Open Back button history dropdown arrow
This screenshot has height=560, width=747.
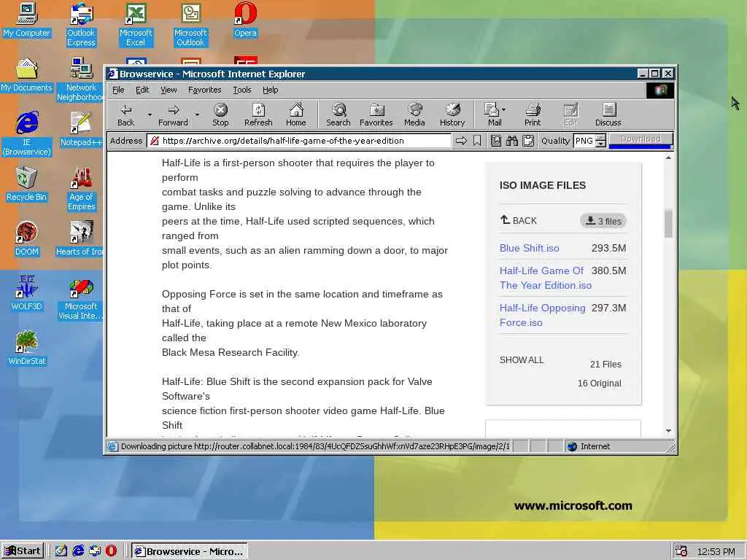pos(150,114)
